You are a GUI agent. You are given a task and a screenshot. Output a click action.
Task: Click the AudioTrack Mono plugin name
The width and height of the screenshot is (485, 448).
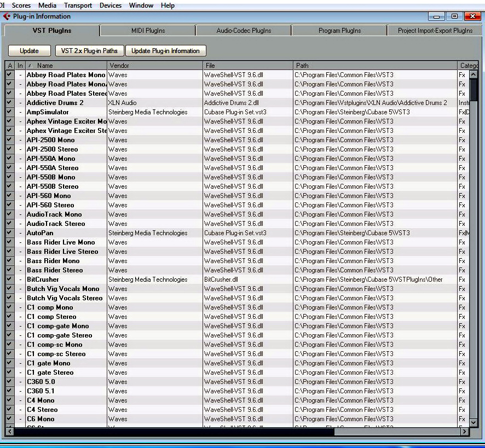[54, 214]
